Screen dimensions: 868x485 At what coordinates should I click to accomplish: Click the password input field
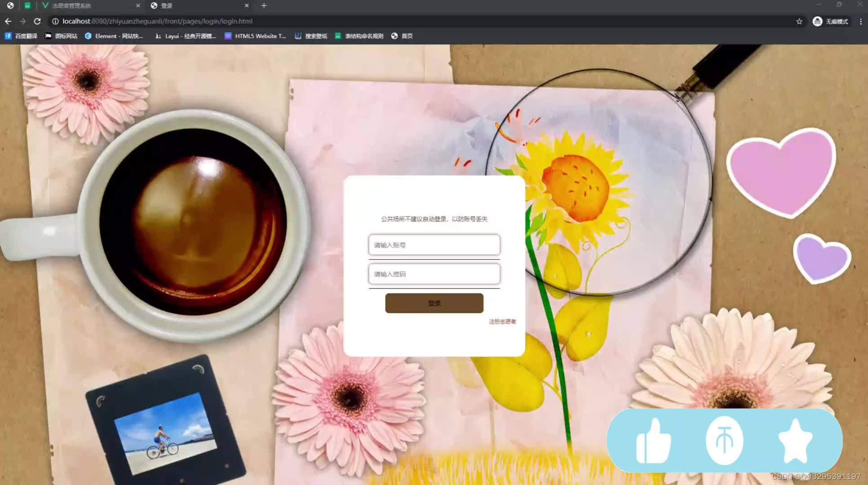coord(434,274)
